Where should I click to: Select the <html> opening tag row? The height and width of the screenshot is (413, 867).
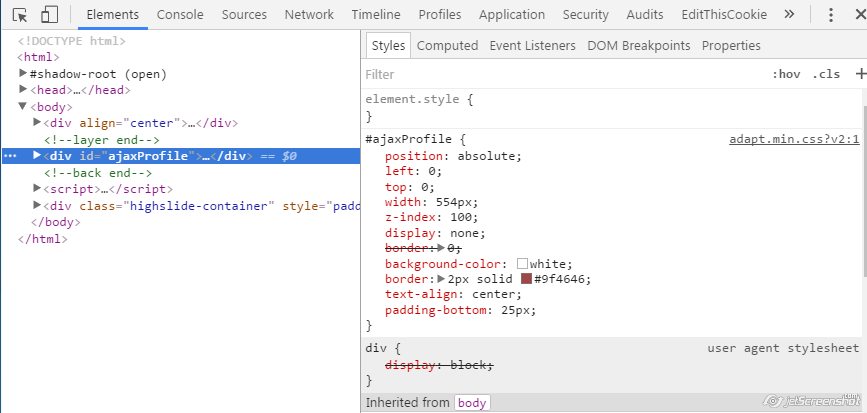[x=38, y=57]
